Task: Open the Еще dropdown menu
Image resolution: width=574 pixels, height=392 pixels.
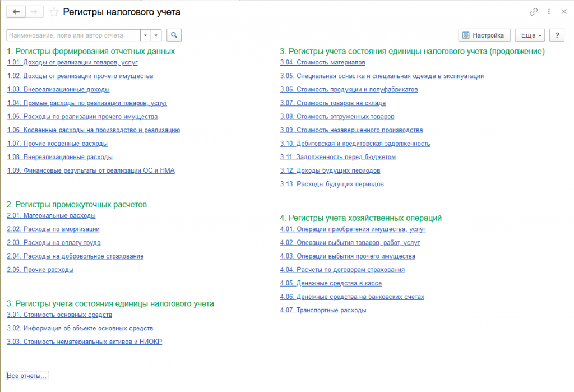Action: pos(529,35)
